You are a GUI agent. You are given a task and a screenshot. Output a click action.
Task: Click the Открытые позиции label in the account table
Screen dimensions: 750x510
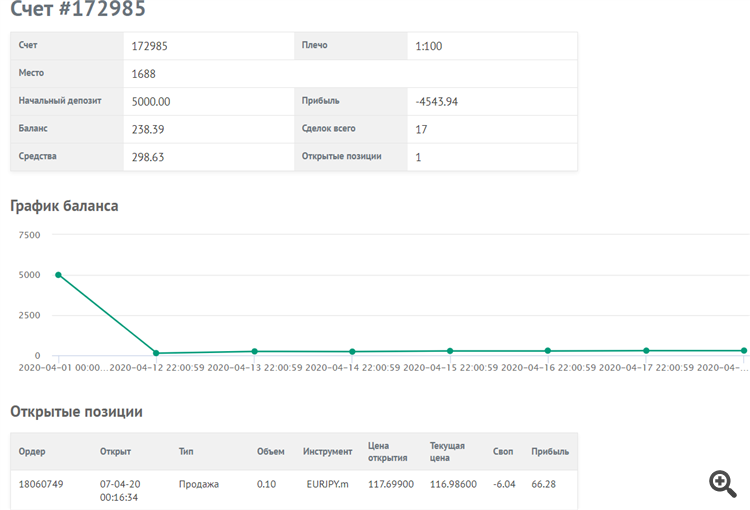coord(342,156)
